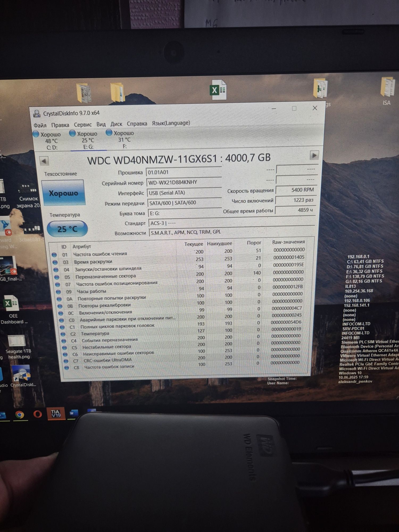
Task: Click the Текущее column header
Action: coord(194,244)
